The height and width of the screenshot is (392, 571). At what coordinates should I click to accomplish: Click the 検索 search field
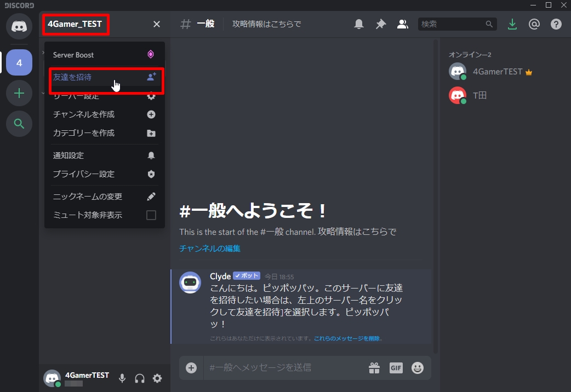click(x=457, y=24)
